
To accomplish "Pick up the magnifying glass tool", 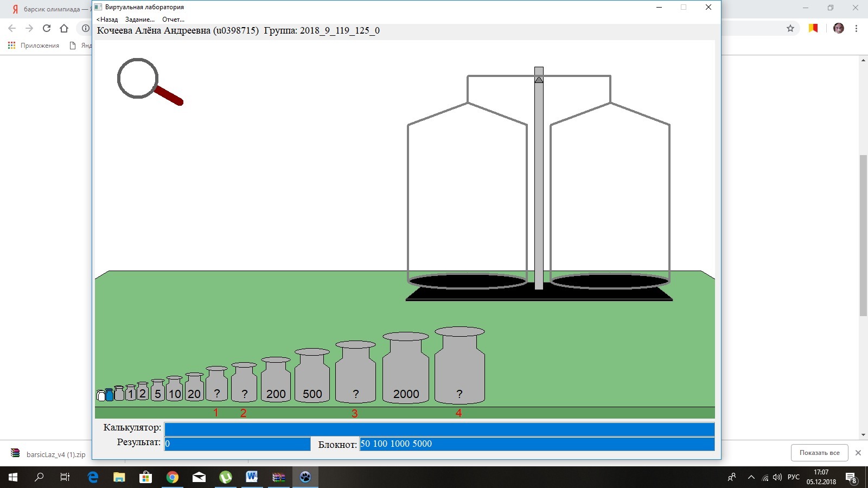I will (x=138, y=79).
